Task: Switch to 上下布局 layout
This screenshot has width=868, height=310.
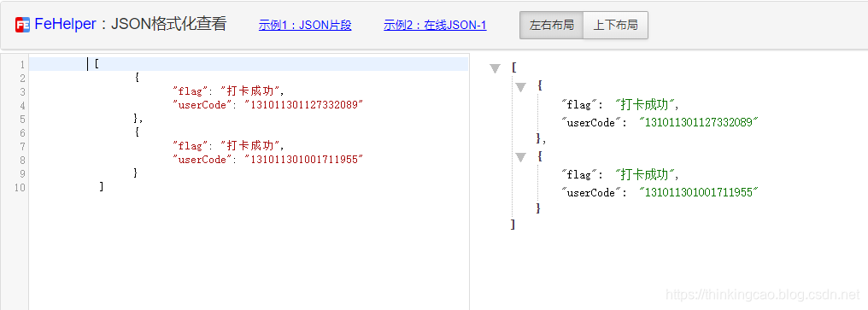Action: (x=616, y=26)
